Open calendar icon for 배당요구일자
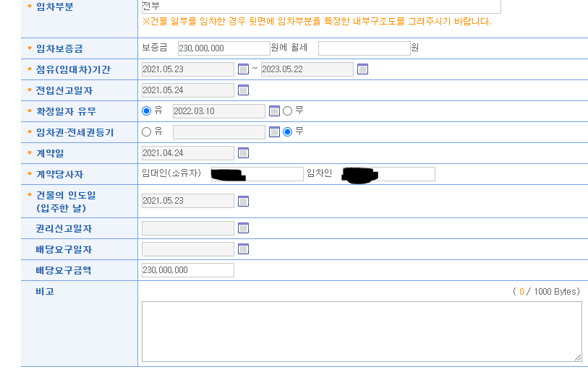Image resolution: width=588 pixels, height=372 pixels. (x=243, y=249)
